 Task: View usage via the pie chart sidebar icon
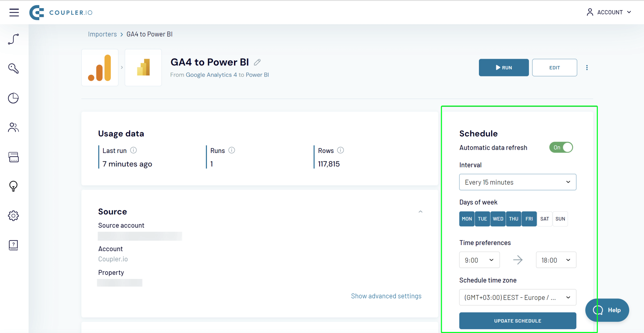(x=13, y=98)
